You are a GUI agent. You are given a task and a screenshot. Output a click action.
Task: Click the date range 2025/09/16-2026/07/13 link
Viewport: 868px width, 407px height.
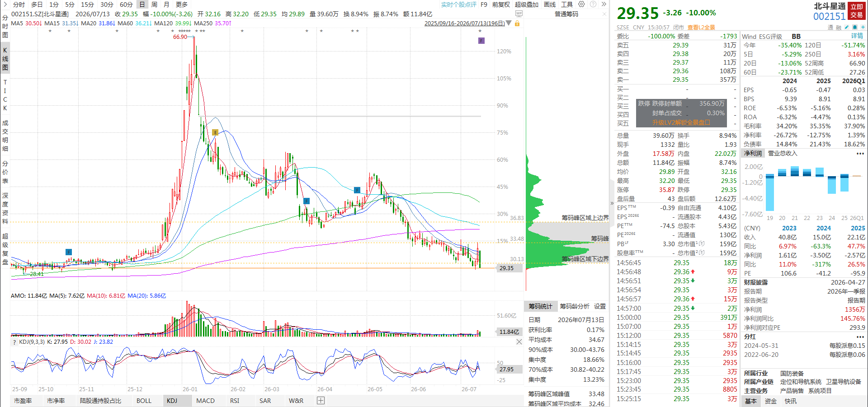(465, 23)
